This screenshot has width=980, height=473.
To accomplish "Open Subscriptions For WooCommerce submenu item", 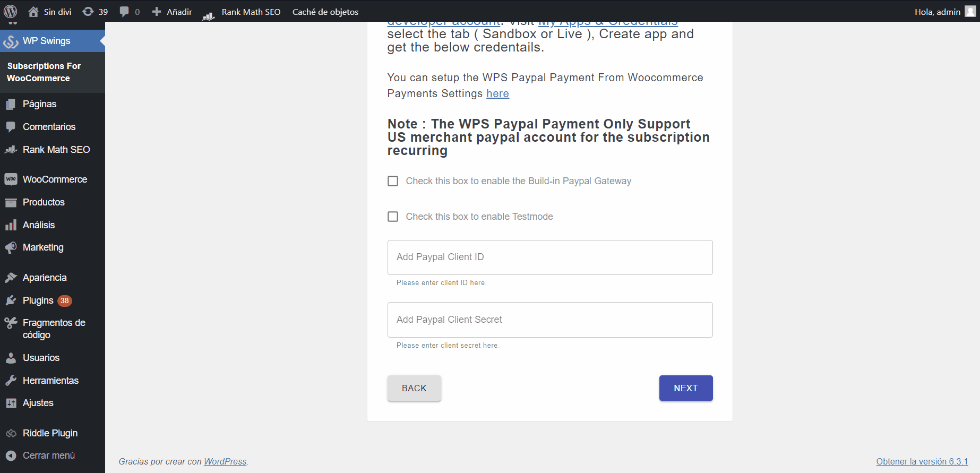I will click(44, 72).
